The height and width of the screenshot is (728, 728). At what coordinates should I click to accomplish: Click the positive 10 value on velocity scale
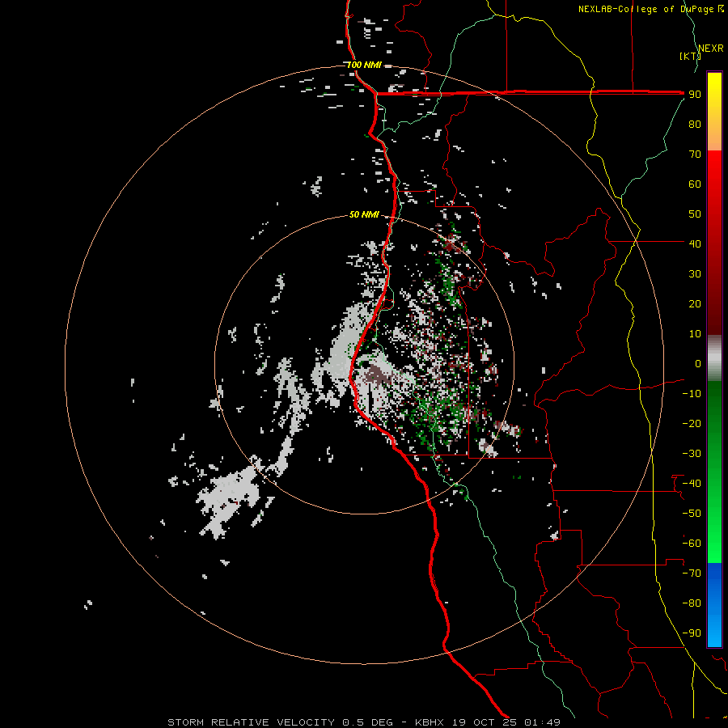point(695,334)
